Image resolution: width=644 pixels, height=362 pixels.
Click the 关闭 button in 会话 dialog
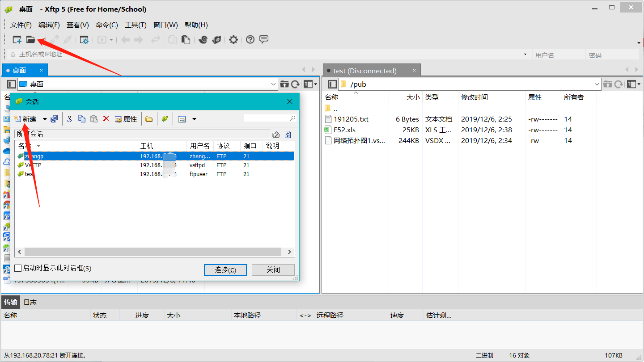tap(273, 269)
